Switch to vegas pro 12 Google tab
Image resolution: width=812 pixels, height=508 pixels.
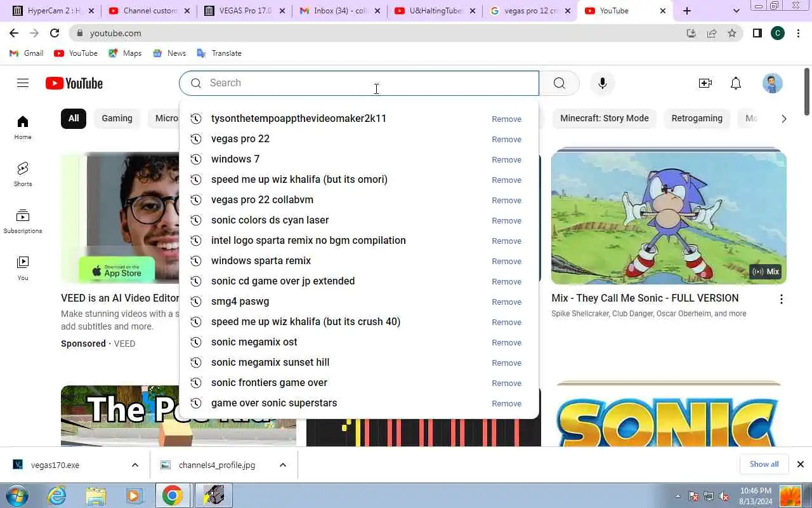click(x=530, y=11)
